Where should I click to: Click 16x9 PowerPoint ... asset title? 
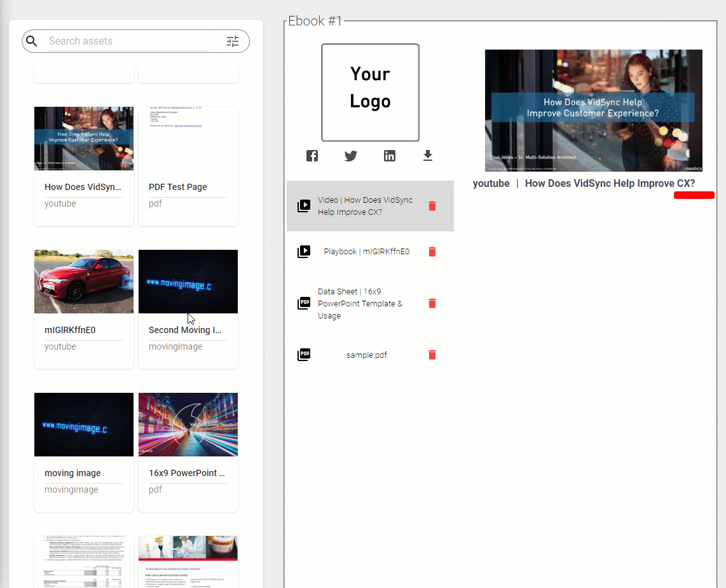pyautogui.click(x=187, y=473)
